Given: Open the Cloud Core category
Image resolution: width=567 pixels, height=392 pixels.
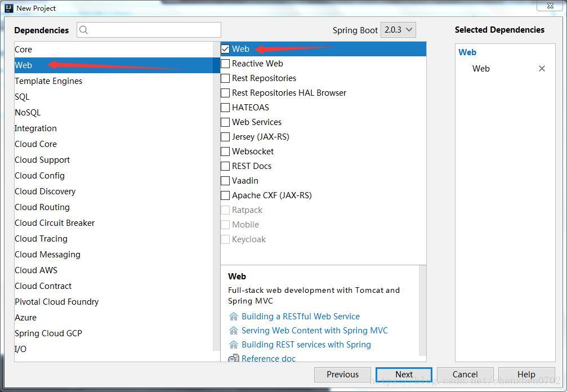Looking at the screenshot, I should (114, 144).
